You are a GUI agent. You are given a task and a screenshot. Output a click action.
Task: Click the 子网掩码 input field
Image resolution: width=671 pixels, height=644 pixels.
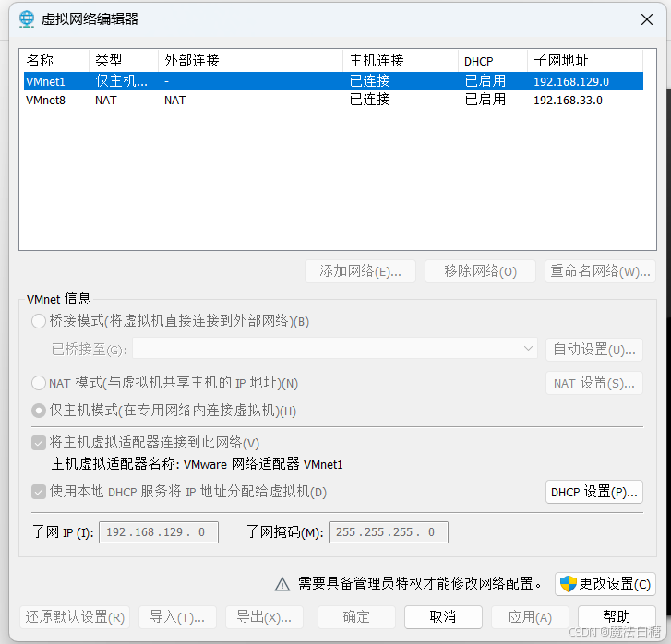tap(389, 532)
